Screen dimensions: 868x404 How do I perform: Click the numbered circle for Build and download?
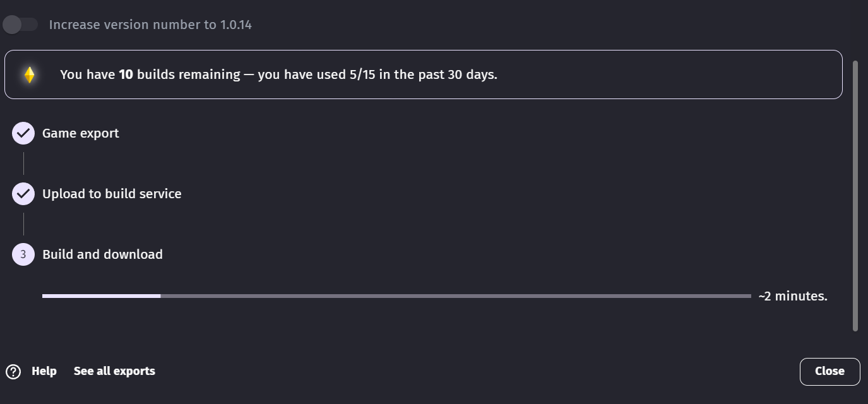[23, 254]
